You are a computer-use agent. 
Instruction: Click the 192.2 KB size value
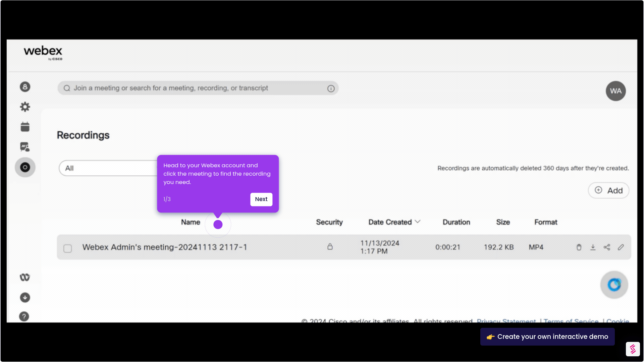499,247
